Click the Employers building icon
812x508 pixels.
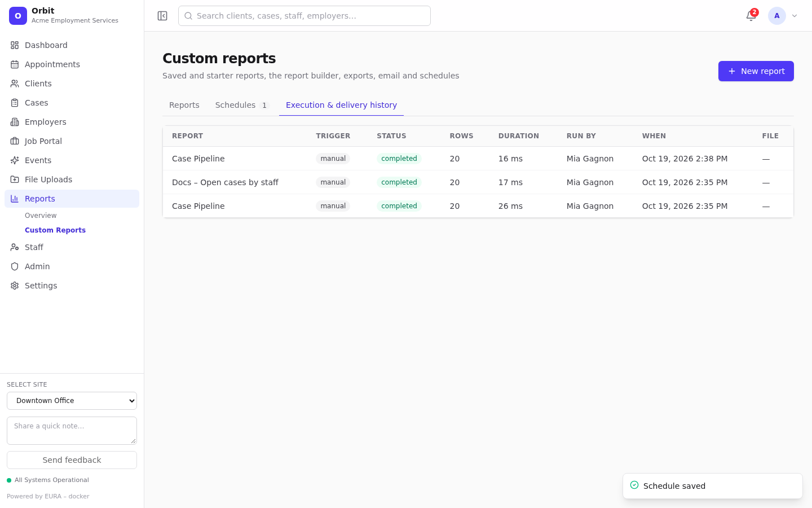point(15,122)
